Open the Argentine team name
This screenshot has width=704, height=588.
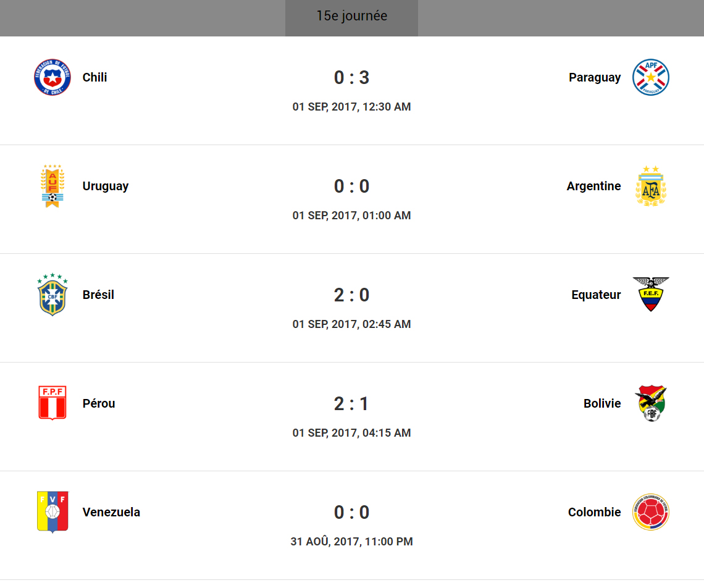click(593, 186)
